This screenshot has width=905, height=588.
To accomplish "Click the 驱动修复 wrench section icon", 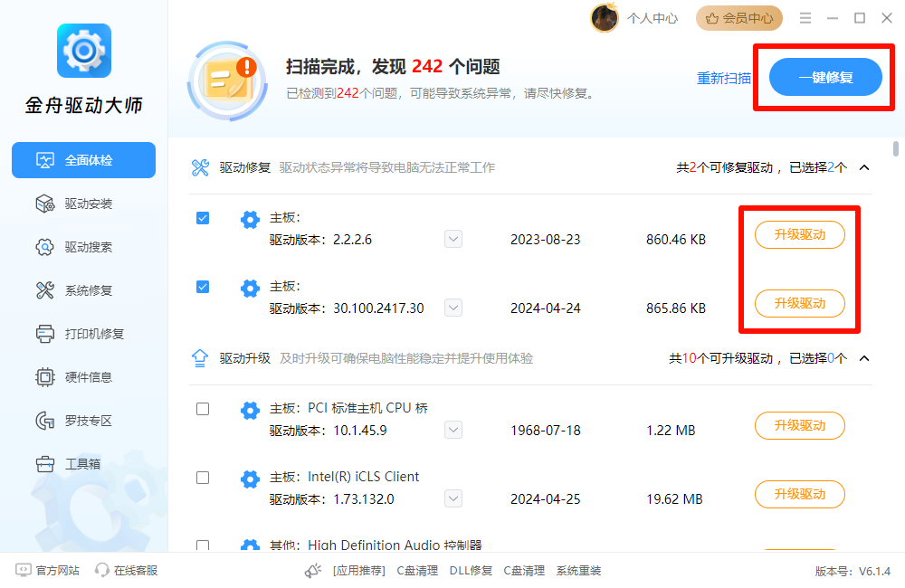I will 200,167.
